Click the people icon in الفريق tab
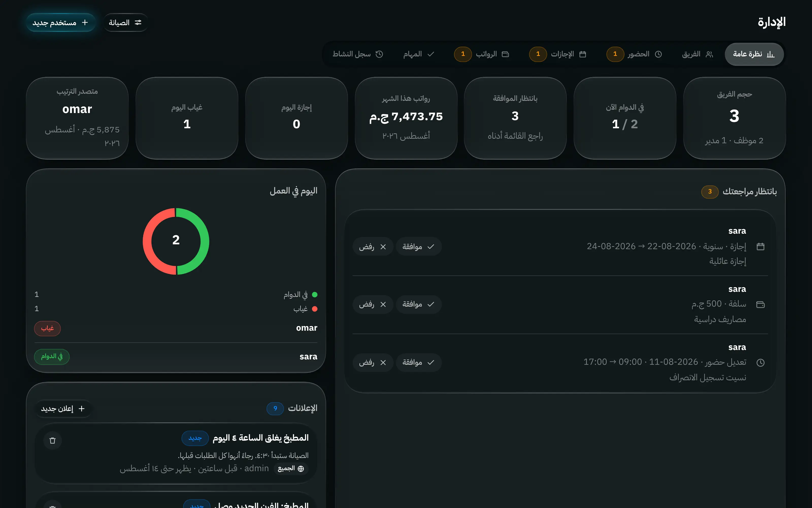The height and width of the screenshot is (508, 812). point(709,54)
